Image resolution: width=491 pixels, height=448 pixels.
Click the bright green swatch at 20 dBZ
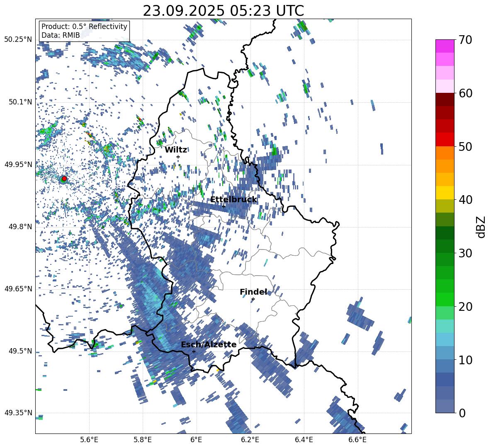pos(445,299)
